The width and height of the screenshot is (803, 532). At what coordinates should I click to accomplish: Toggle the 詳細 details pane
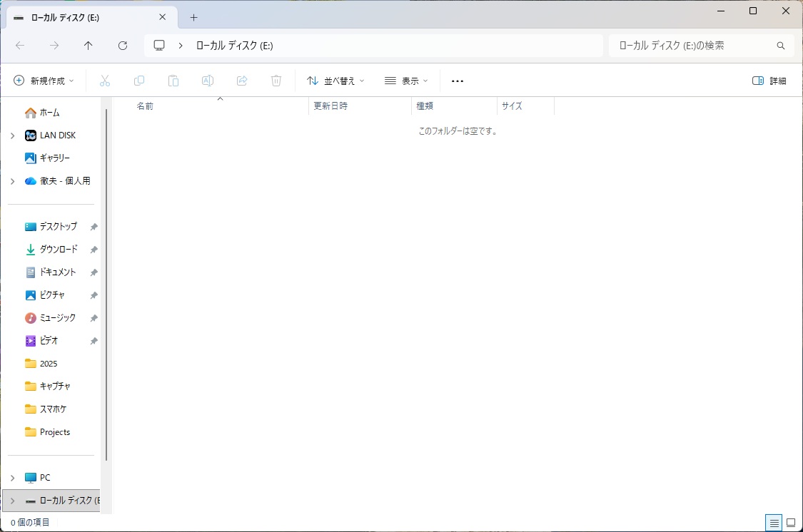[769, 81]
